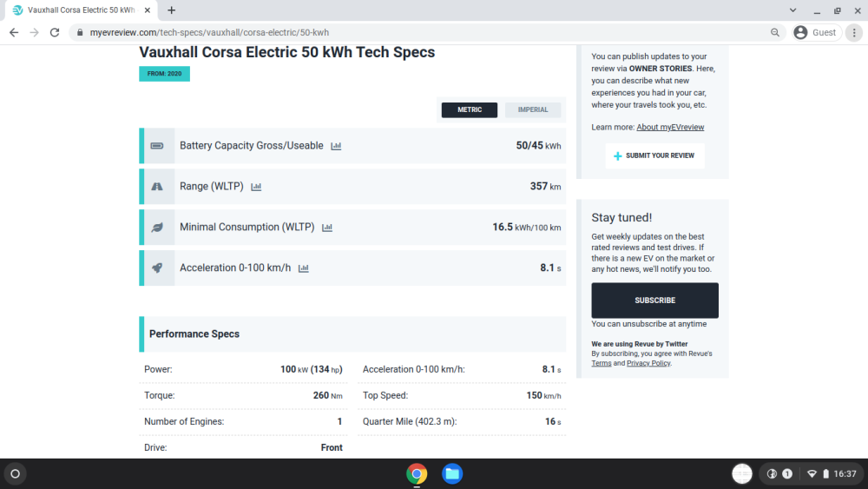Reload the page
This screenshot has width=868, height=489.
(x=54, y=33)
